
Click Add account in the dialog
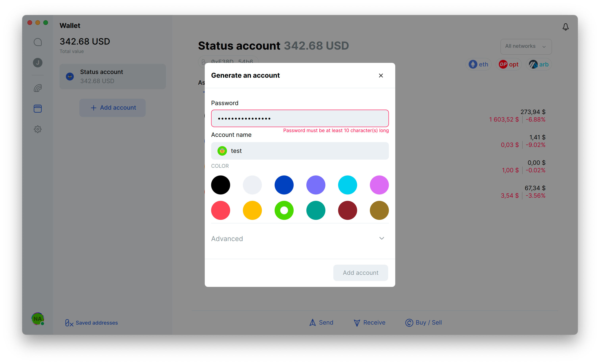(360, 273)
